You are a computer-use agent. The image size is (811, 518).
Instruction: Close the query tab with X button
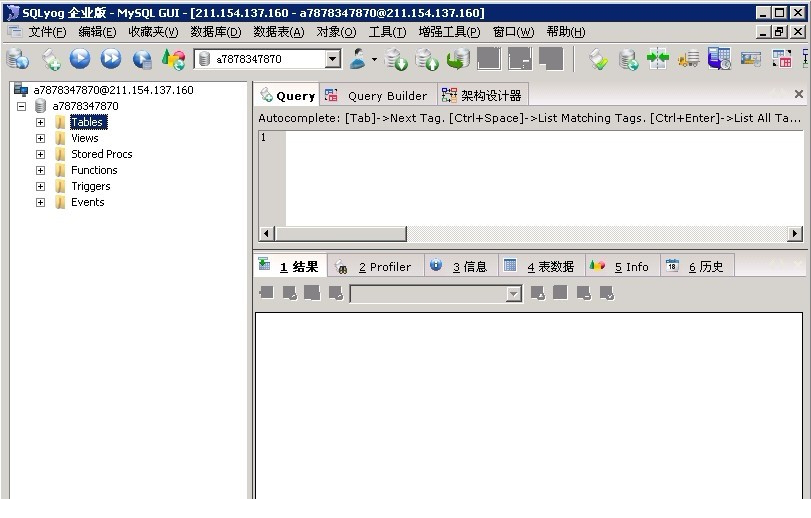click(799, 94)
